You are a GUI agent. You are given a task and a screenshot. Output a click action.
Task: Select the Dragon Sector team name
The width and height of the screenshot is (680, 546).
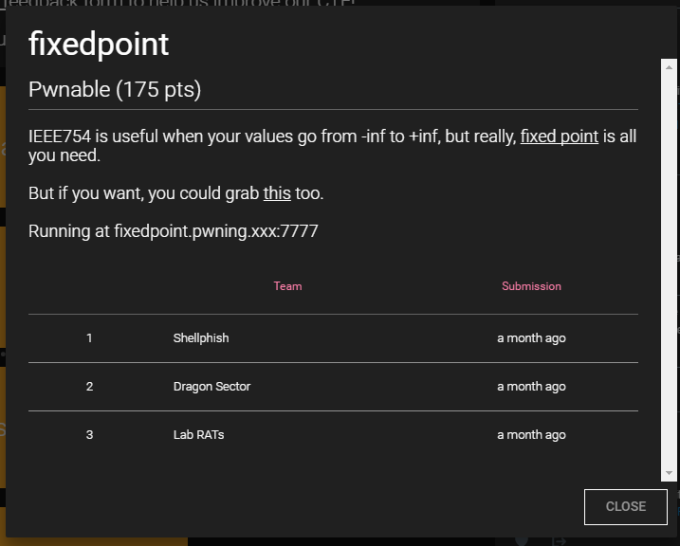pos(212,386)
